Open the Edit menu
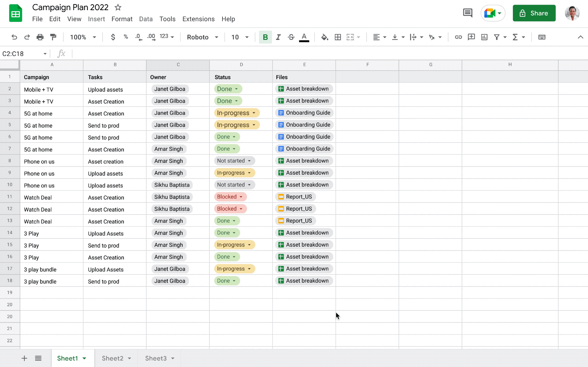588x367 pixels. [x=55, y=19]
